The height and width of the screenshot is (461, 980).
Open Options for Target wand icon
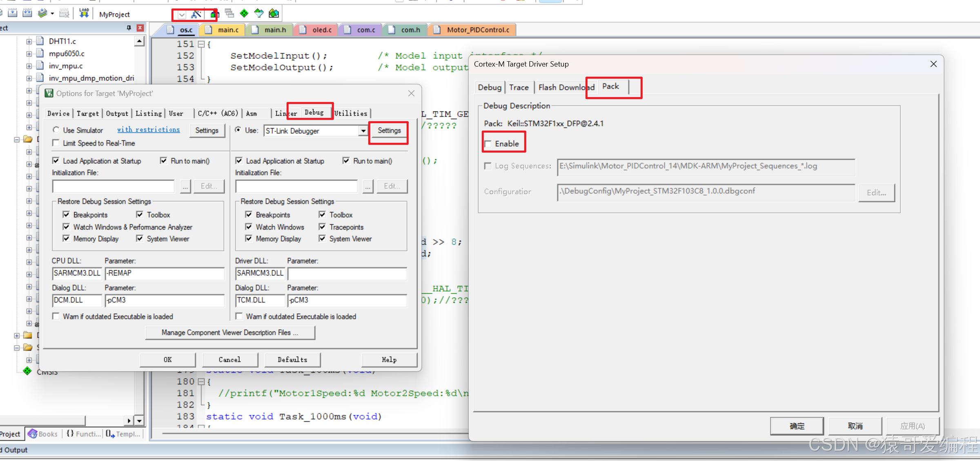point(196,14)
